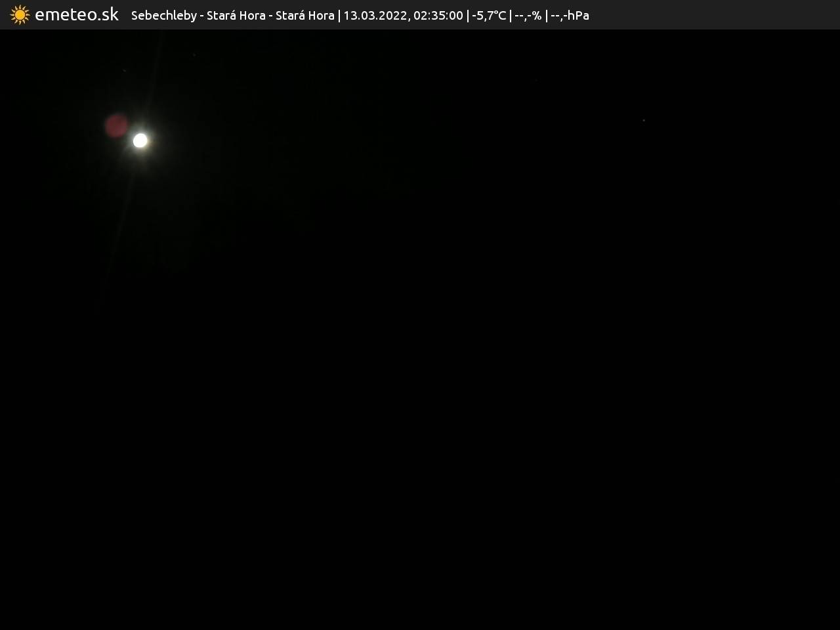Select the date 13.03.2022
The height and width of the screenshot is (630, 840).
click(374, 15)
